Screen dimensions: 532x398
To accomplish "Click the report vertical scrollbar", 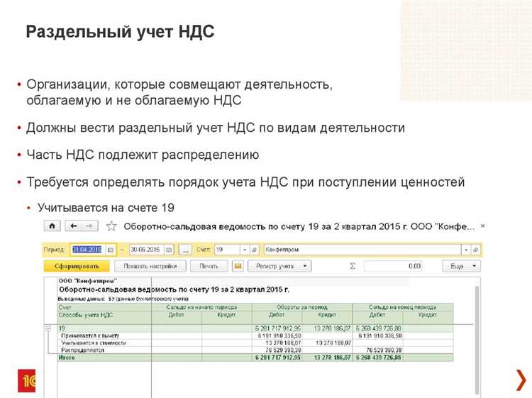I will pos(477,339).
